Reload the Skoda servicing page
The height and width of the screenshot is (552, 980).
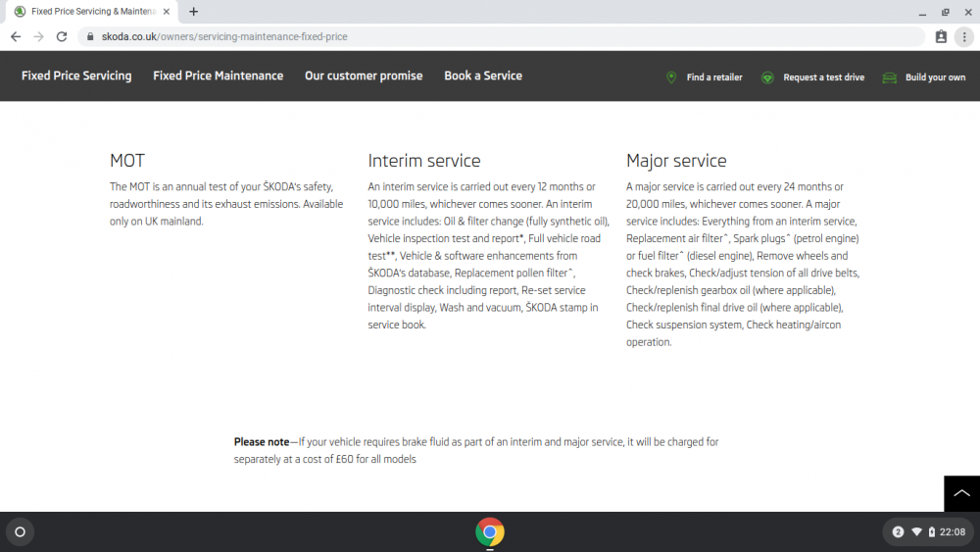coord(61,37)
